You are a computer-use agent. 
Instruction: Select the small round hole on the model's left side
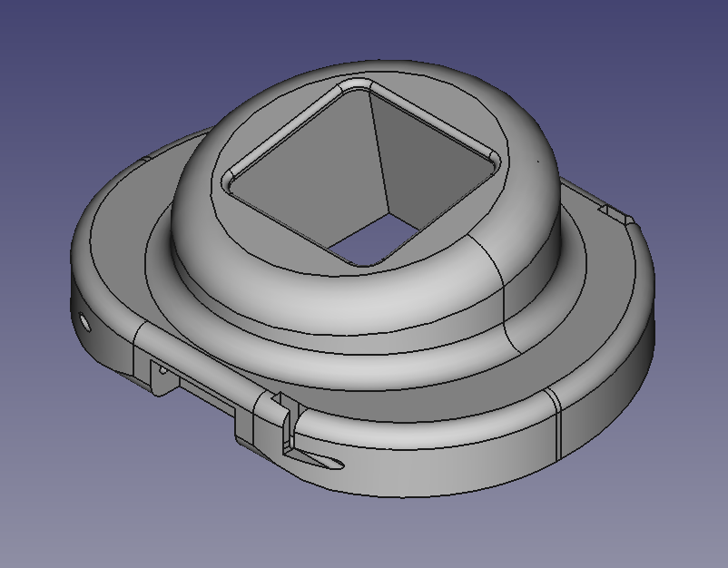pyautogui.click(x=85, y=321)
